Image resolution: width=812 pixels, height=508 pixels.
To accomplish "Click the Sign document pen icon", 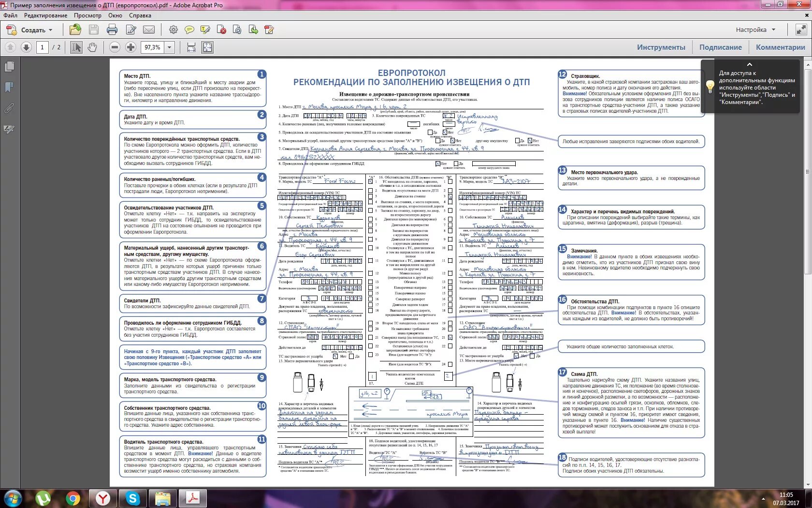I will pos(269,30).
